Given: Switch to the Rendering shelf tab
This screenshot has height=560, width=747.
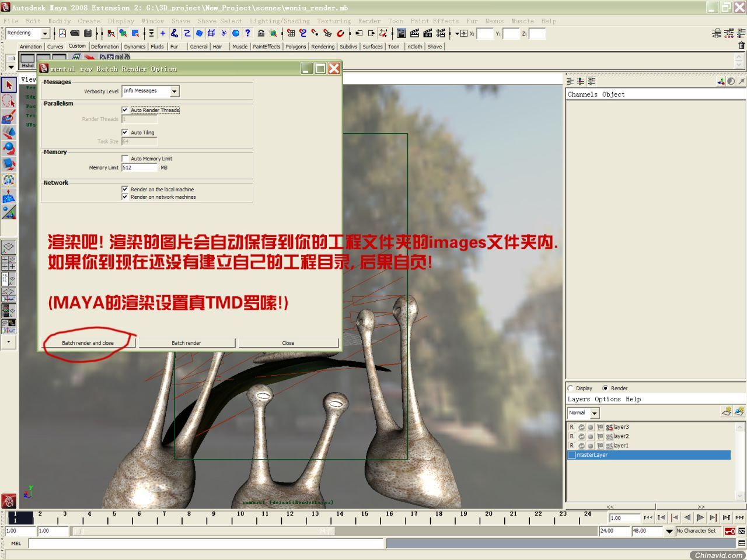Looking at the screenshot, I should tap(323, 47).
